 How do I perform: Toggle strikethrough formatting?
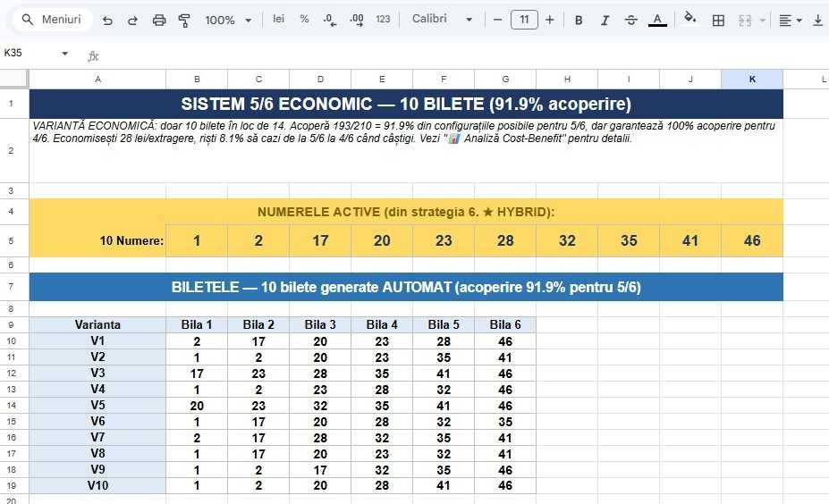(x=630, y=20)
